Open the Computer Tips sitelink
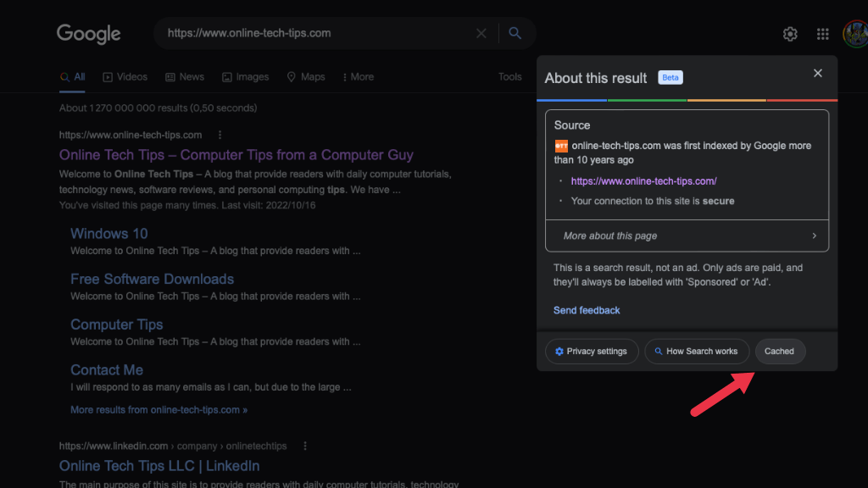 117,324
